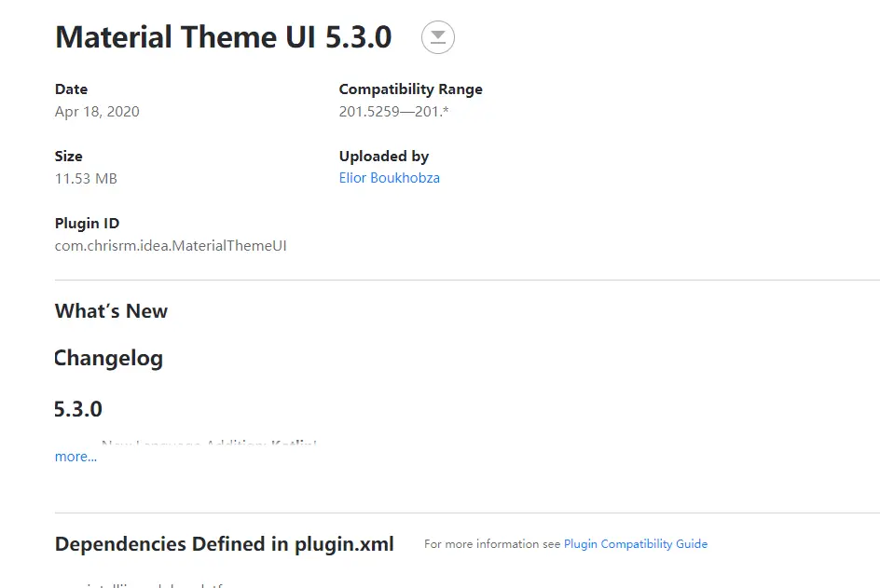
Task: Select size value 11.53 MB
Action: [86, 178]
